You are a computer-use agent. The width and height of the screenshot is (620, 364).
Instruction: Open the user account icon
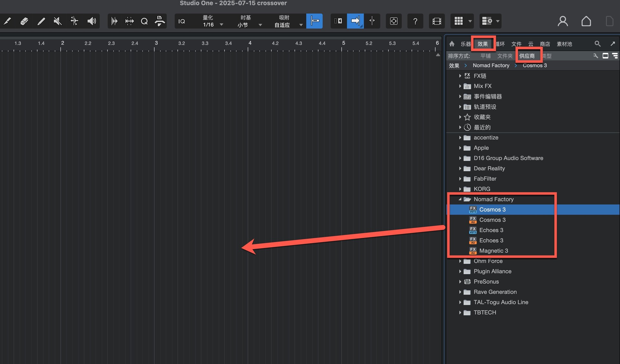pos(563,21)
